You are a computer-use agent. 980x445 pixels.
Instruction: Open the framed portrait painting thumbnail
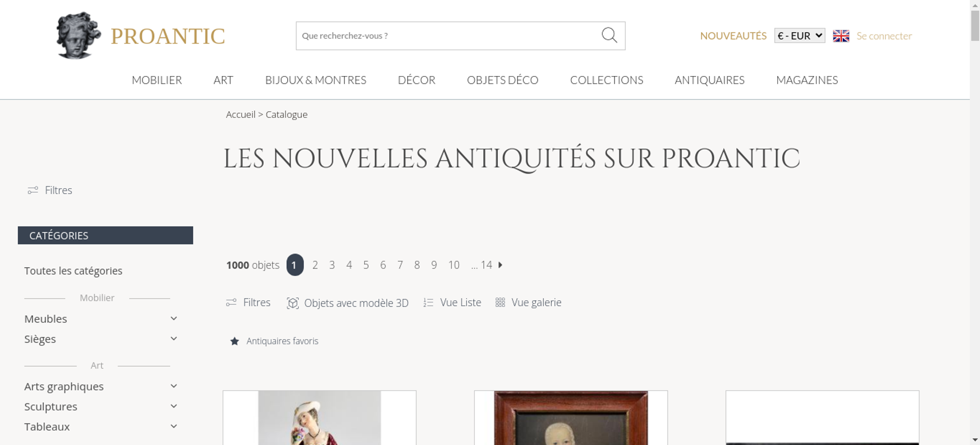pos(571,418)
